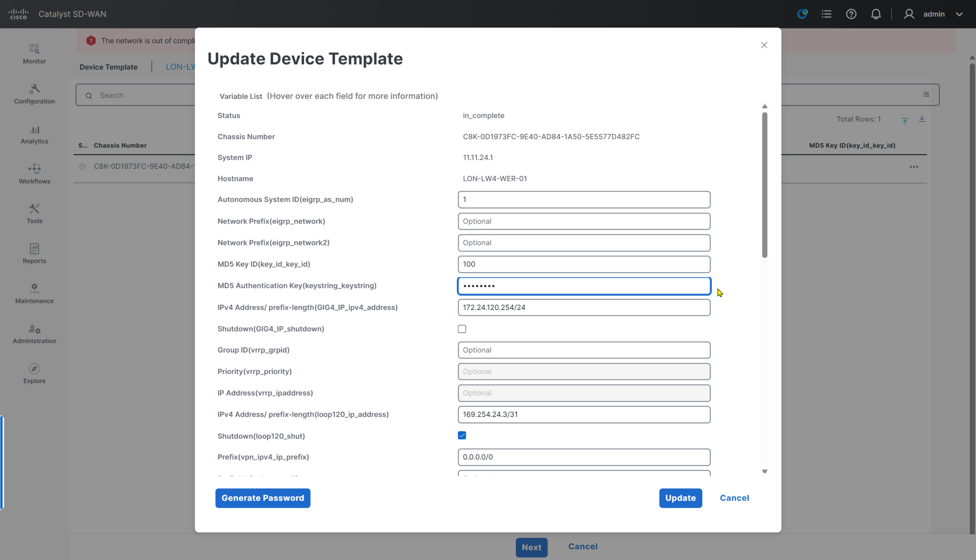Click the GIG4_IP_ipv4_address field
976x560 pixels.
click(x=584, y=307)
